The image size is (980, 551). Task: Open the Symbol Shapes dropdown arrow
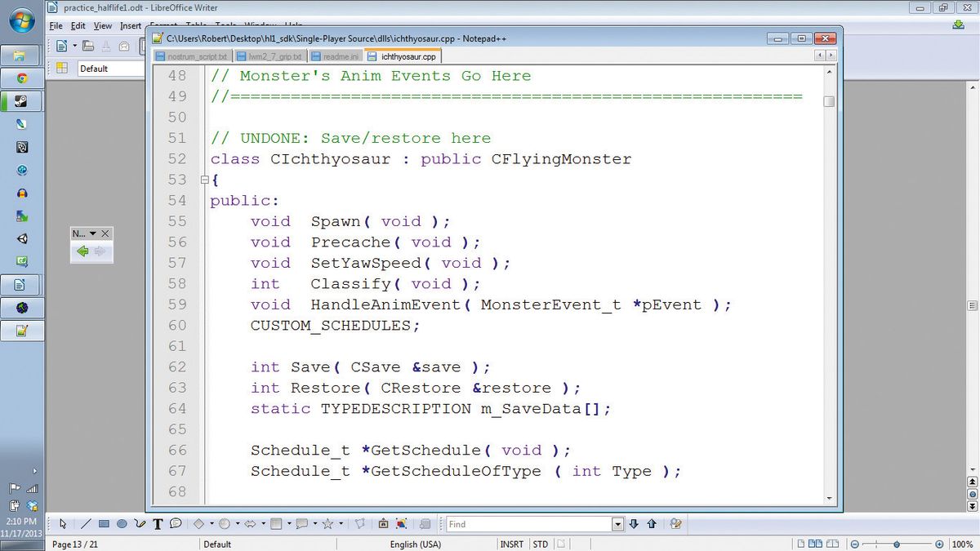tap(237, 524)
